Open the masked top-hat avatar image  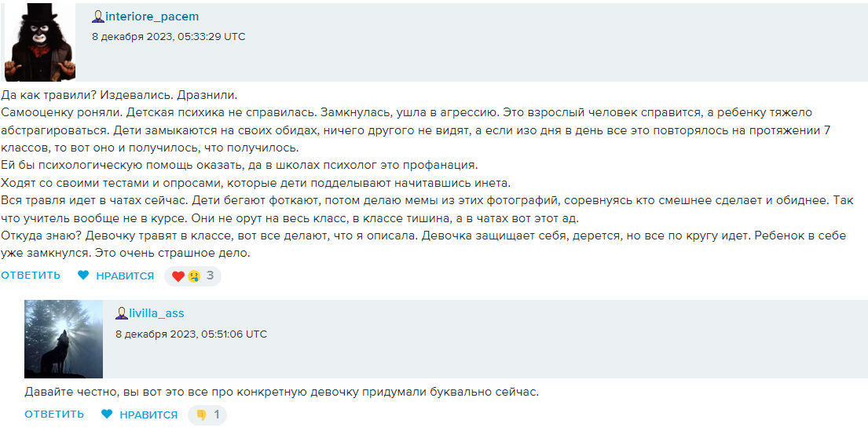[40, 42]
